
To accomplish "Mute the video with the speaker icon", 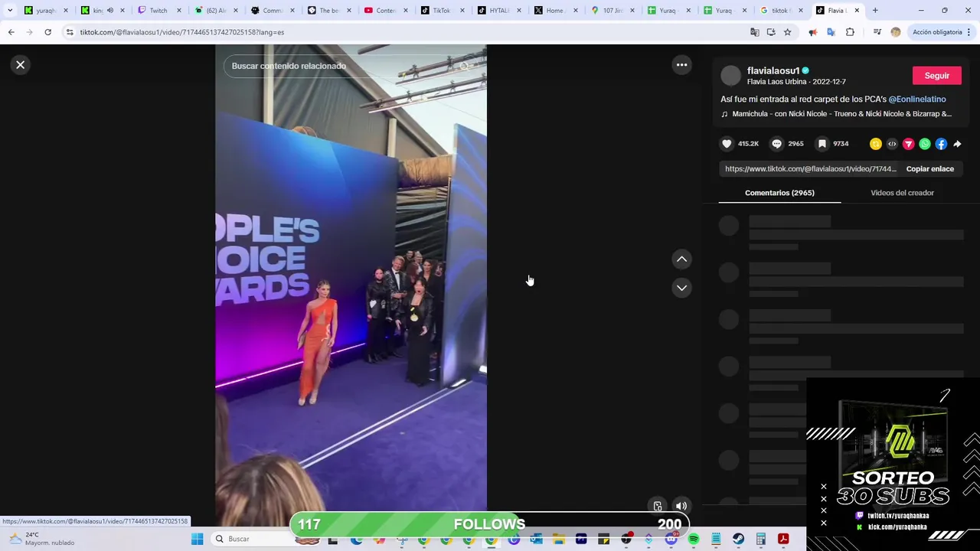I will point(681,506).
